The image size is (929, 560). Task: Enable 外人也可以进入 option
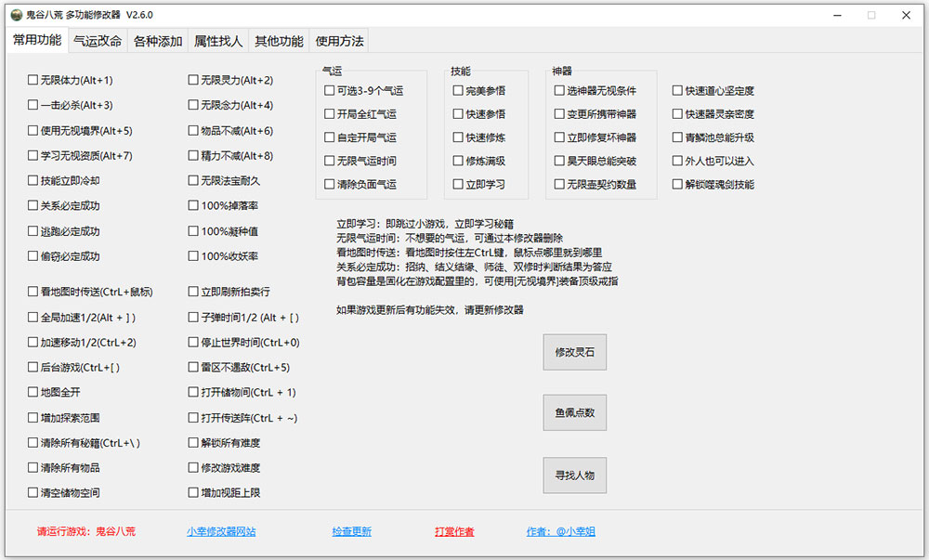click(x=713, y=161)
